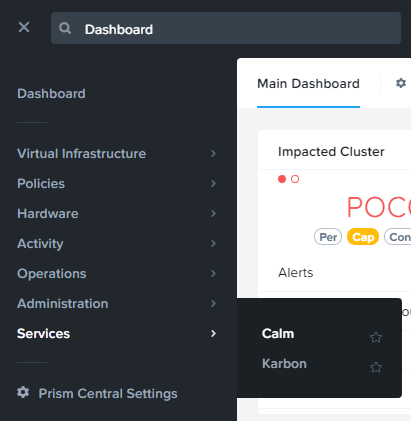Expand the Hardware submenu chevron
The width and height of the screenshot is (411, 421).
pos(213,214)
